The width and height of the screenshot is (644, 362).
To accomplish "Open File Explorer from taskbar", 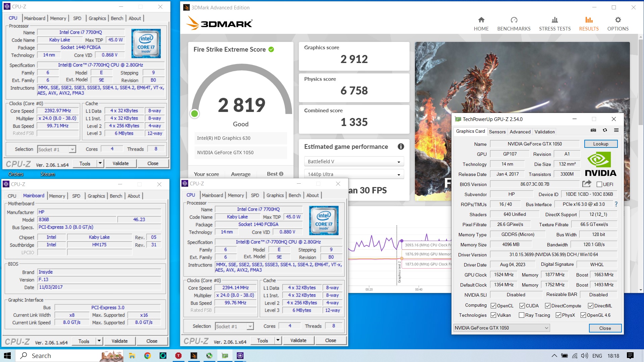I will tap(132, 356).
